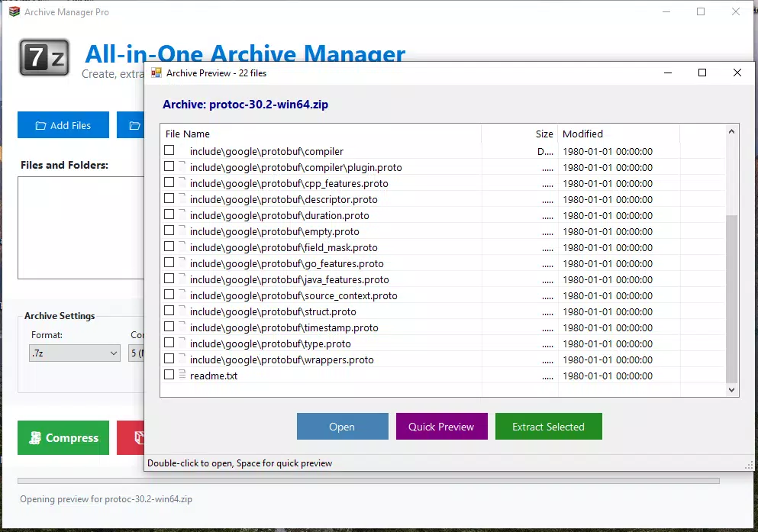
Task: Click the folder icon on Add Files button
Action: pyautogui.click(x=40, y=126)
